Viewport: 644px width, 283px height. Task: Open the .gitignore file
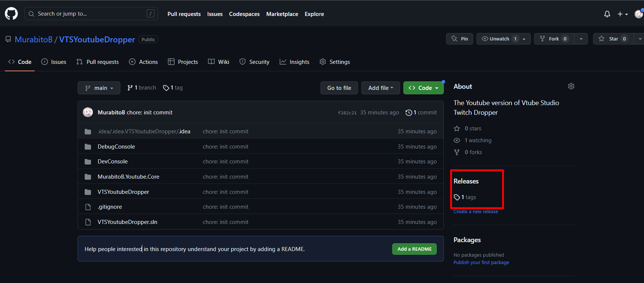(110, 207)
